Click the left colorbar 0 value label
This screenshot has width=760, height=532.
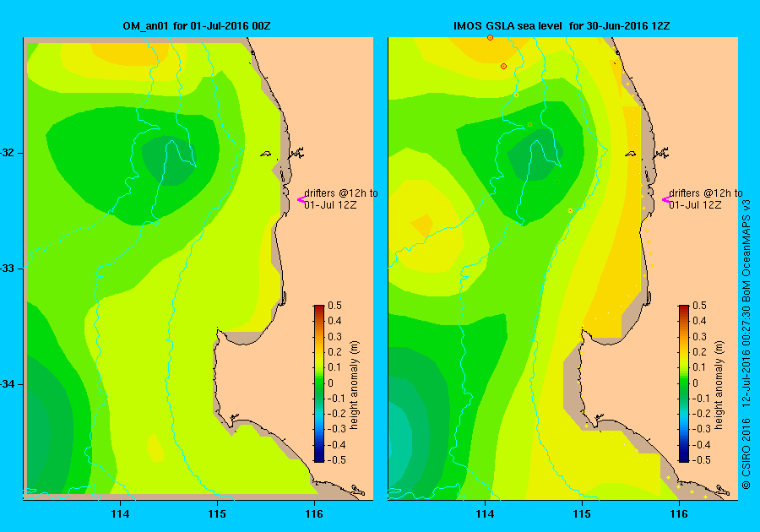330,383
